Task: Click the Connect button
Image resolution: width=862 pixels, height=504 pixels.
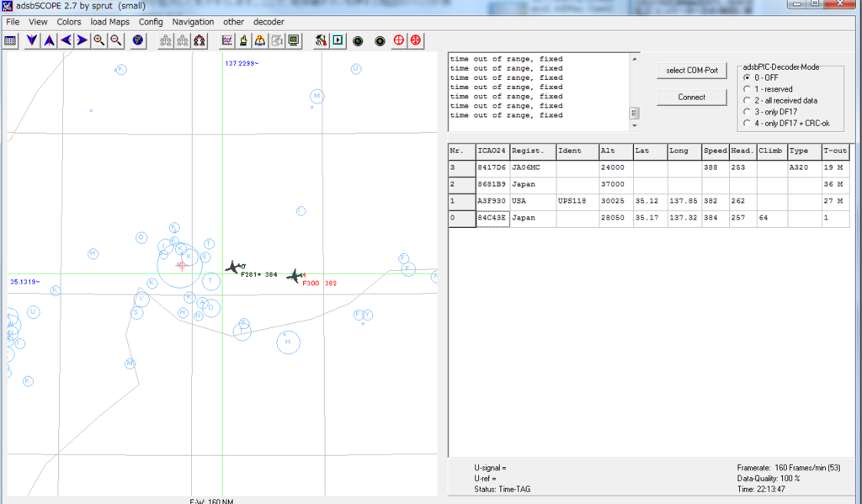Action: (x=692, y=98)
